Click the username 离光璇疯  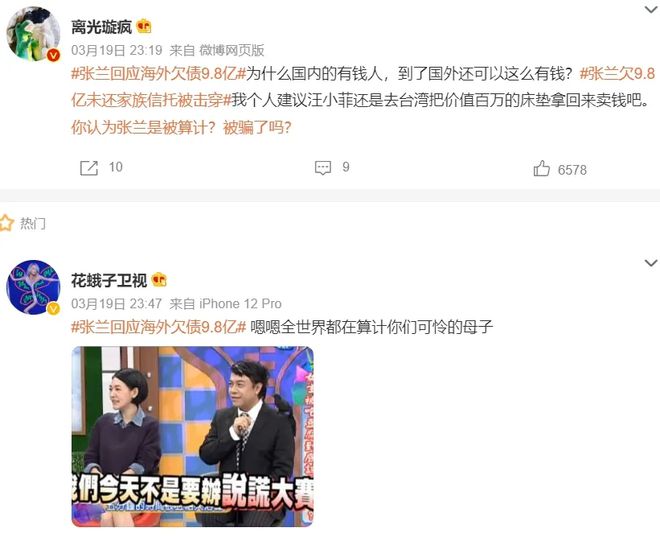click(x=101, y=27)
